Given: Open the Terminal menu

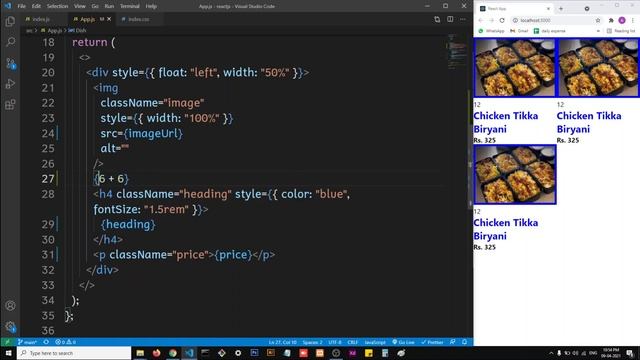Looking at the screenshot, I should click(130, 6).
